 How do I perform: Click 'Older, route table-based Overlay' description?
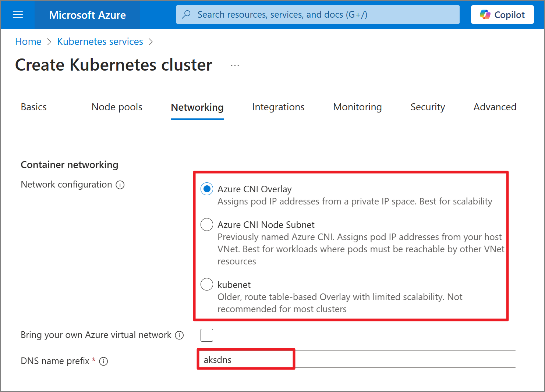click(x=340, y=303)
